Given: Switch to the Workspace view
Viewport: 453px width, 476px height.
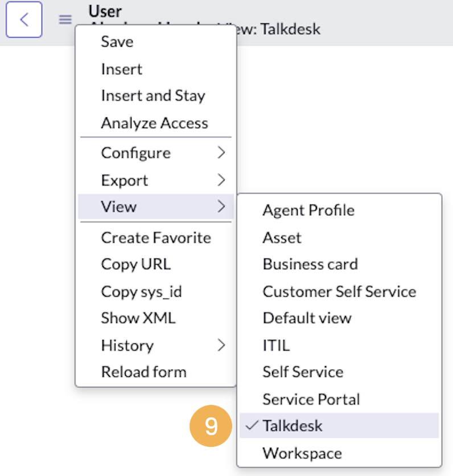Looking at the screenshot, I should [x=339, y=454].
